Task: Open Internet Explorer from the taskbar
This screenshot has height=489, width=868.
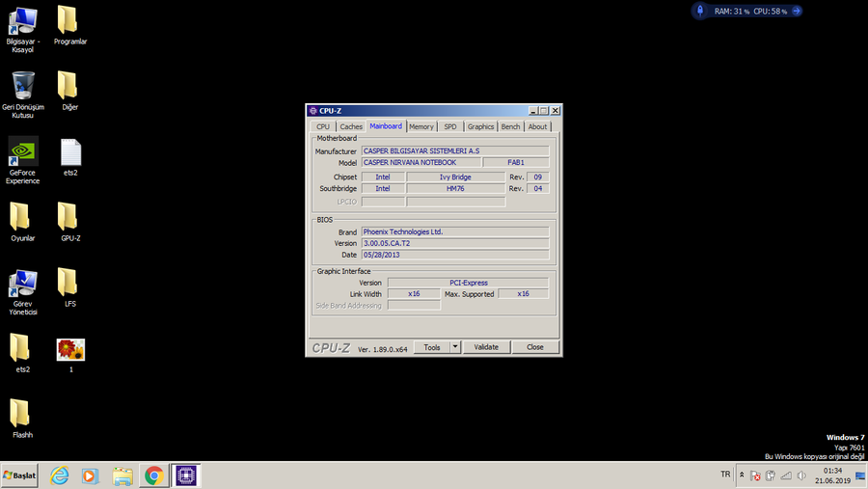Action: click(59, 475)
